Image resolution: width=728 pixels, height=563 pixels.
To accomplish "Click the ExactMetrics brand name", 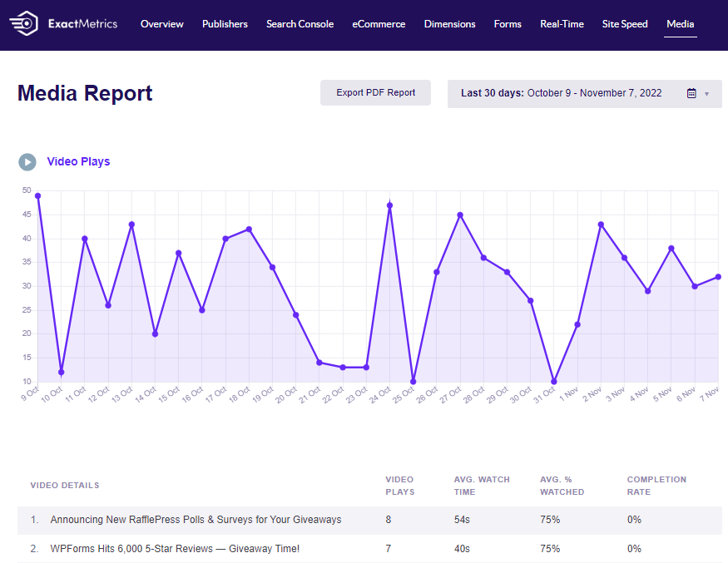I will coord(82,23).
